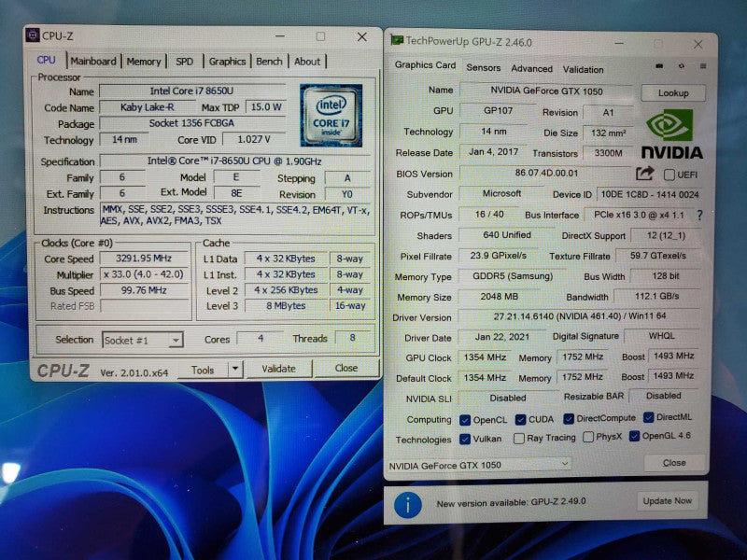Click the CPU Name field Intel Core i7 8650U

click(192, 91)
